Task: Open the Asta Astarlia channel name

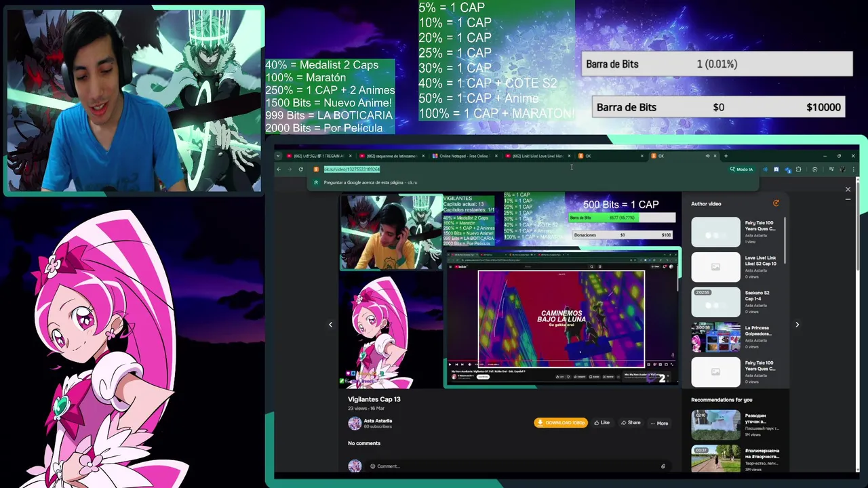Action: click(x=378, y=421)
